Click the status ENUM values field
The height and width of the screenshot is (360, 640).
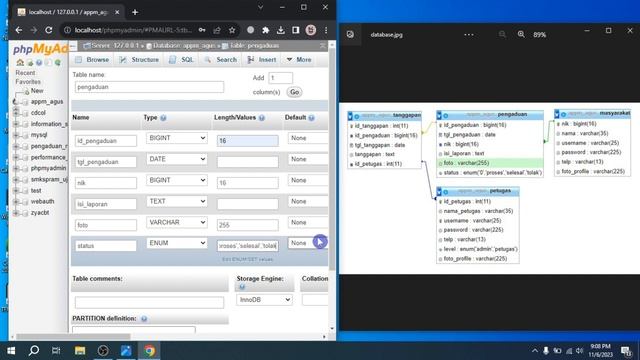pyautogui.click(x=248, y=246)
